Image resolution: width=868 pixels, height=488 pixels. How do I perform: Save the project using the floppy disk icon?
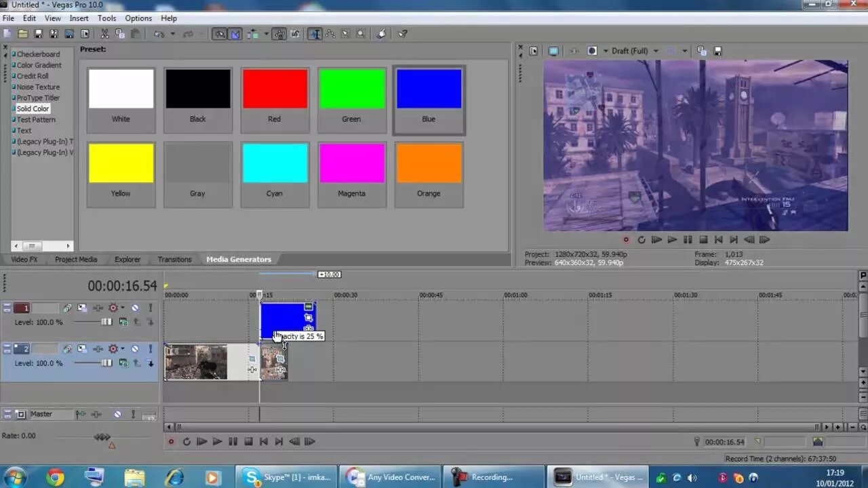pos(39,34)
